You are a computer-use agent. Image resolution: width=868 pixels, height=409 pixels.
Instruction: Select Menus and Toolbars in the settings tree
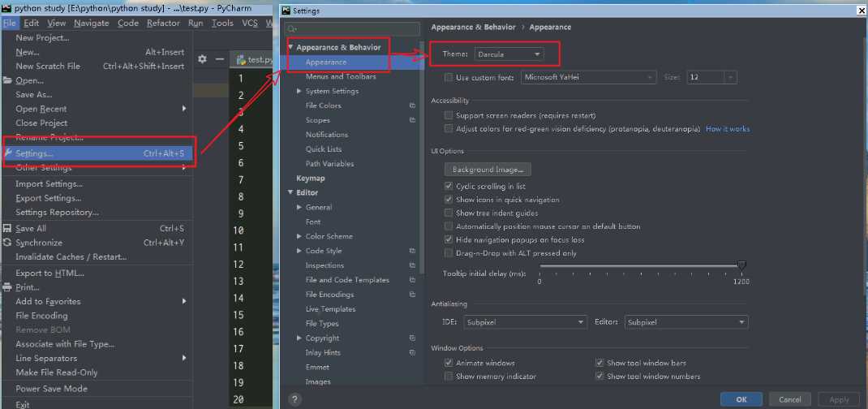[341, 76]
